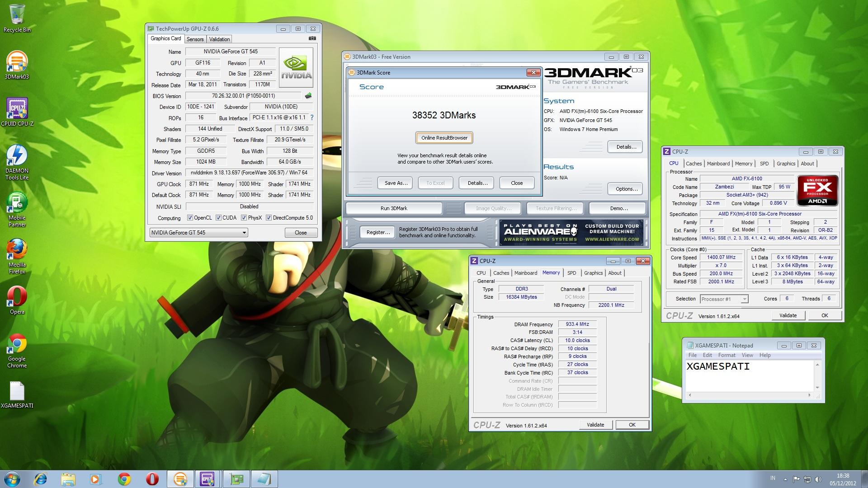The image size is (868, 488).
Task: Switch to Validation tab in GPU-Z
Action: (x=219, y=39)
